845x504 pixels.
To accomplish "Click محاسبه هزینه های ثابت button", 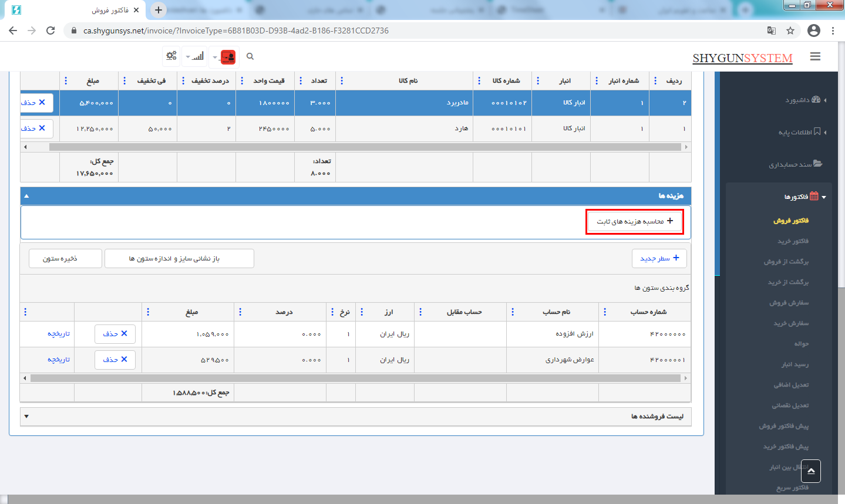I will 635,221.
